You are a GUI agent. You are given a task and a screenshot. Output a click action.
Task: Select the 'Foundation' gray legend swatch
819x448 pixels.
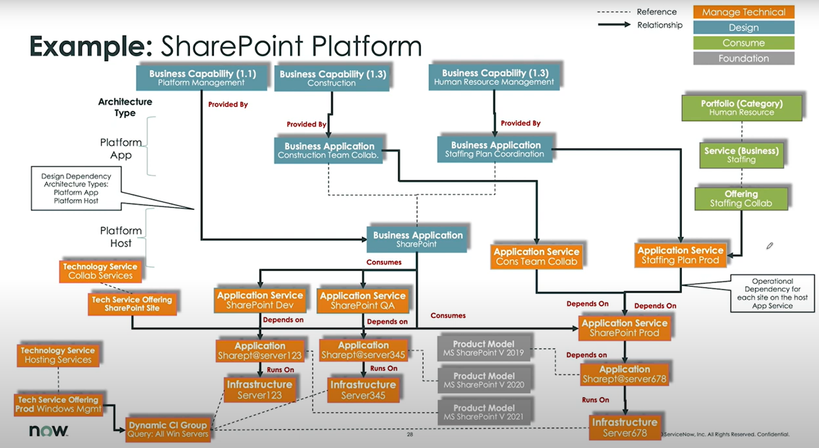[x=744, y=58]
